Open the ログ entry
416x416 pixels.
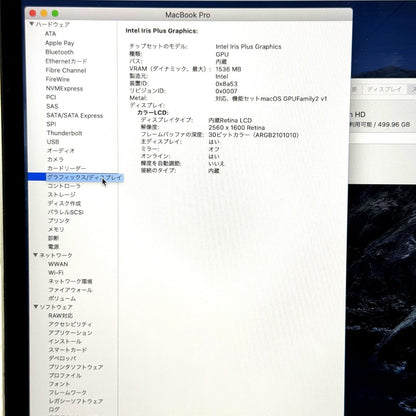[x=54, y=409]
